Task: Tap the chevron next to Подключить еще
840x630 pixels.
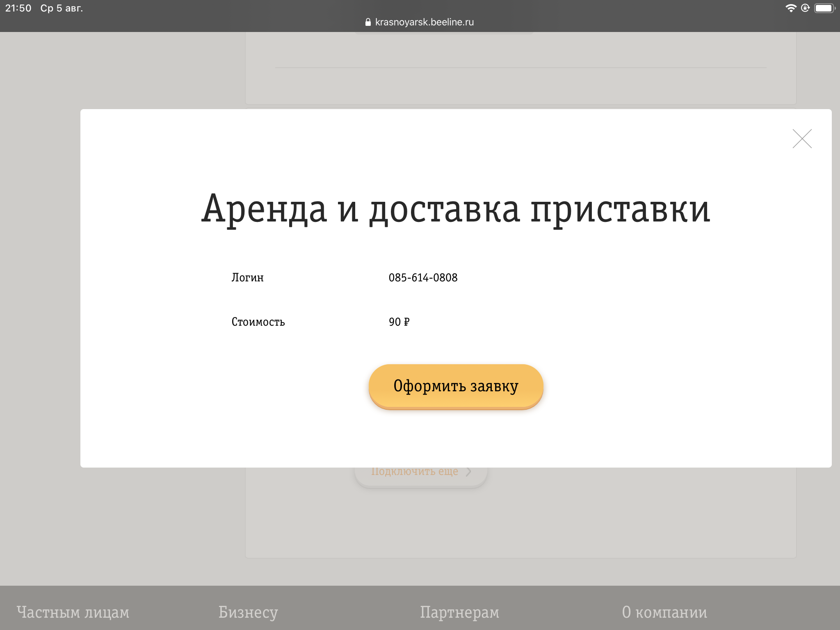Action: coord(469,472)
